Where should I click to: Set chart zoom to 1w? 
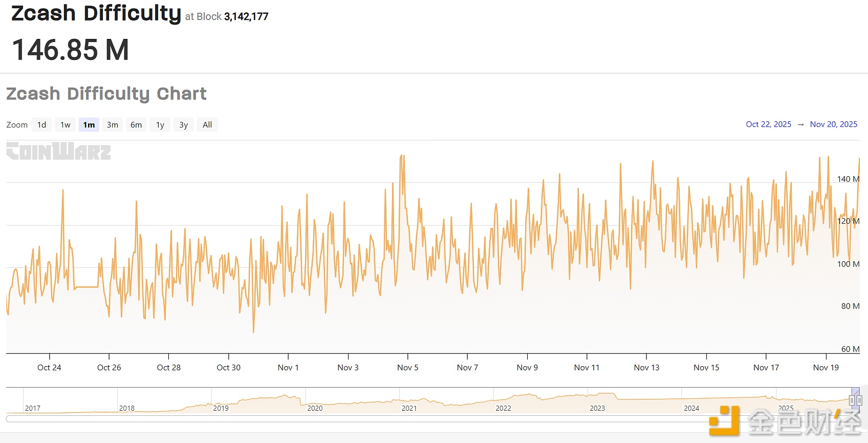point(66,125)
